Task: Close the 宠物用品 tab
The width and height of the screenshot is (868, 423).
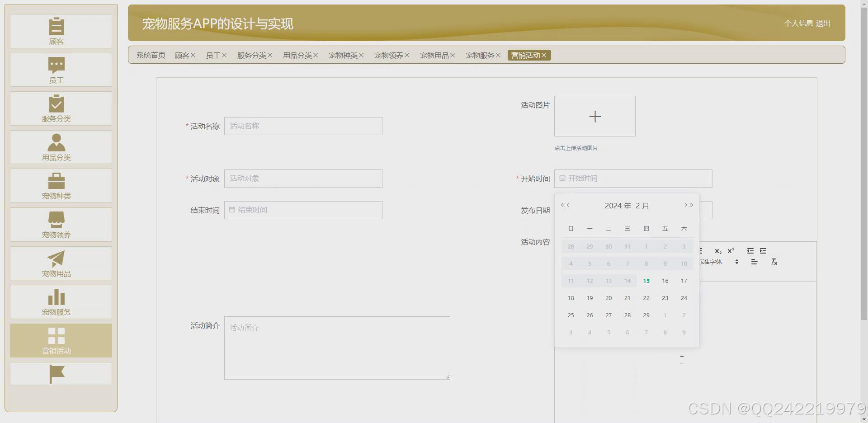Action: 453,55
